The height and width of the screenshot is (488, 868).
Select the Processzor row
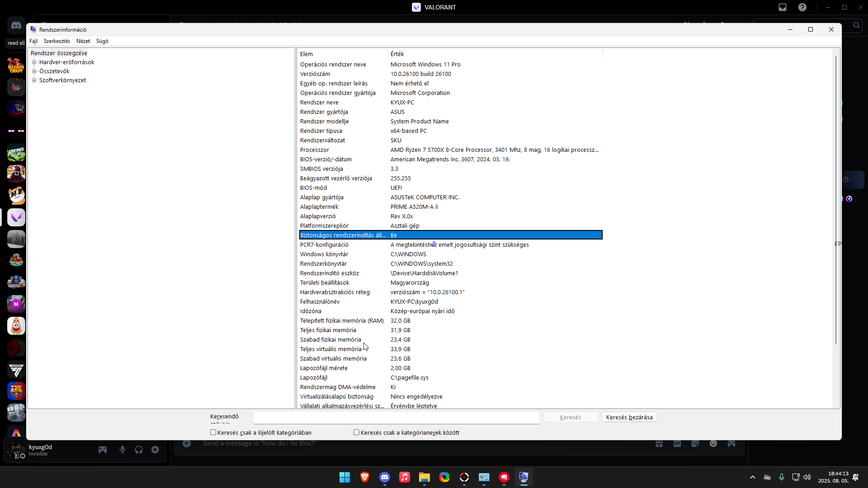[x=451, y=150]
